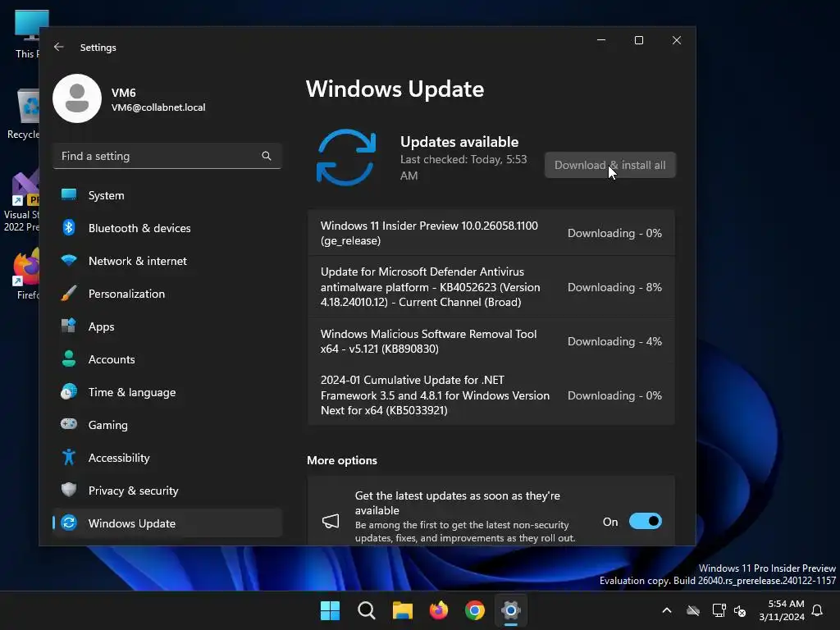The height and width of the screenshot is (630, 840).
Task: Select the Microsoft Defender Antivirus KB4052623 update
Action: coord(491,287)
